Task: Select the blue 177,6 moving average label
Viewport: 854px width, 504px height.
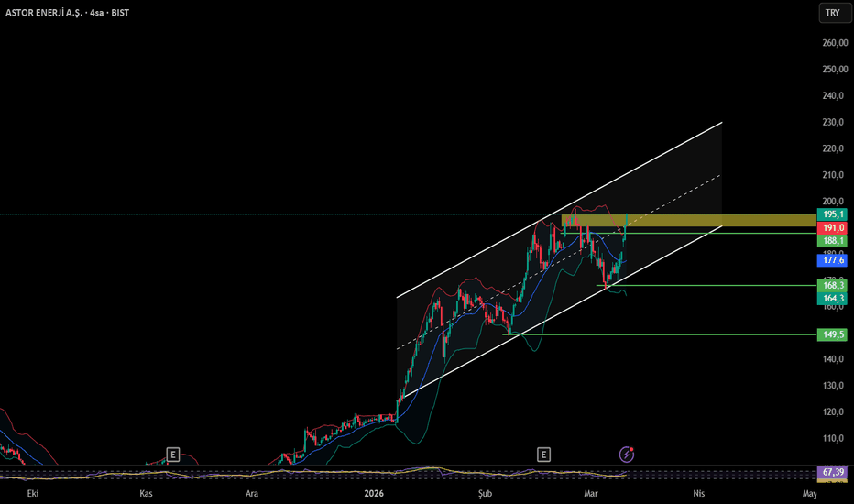Action: click(x=832, y=260)
